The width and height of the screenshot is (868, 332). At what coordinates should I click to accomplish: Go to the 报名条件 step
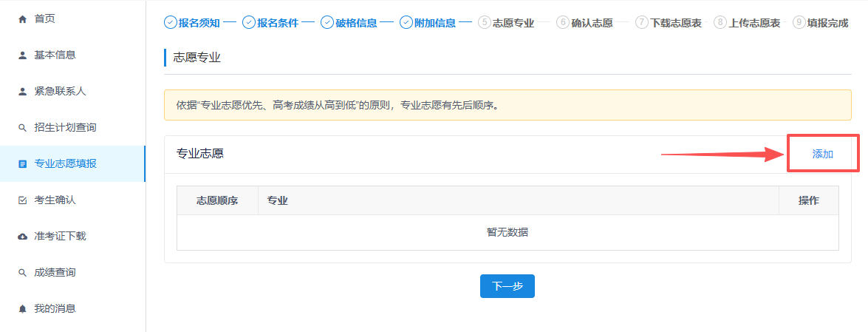(x=270, y=22)
